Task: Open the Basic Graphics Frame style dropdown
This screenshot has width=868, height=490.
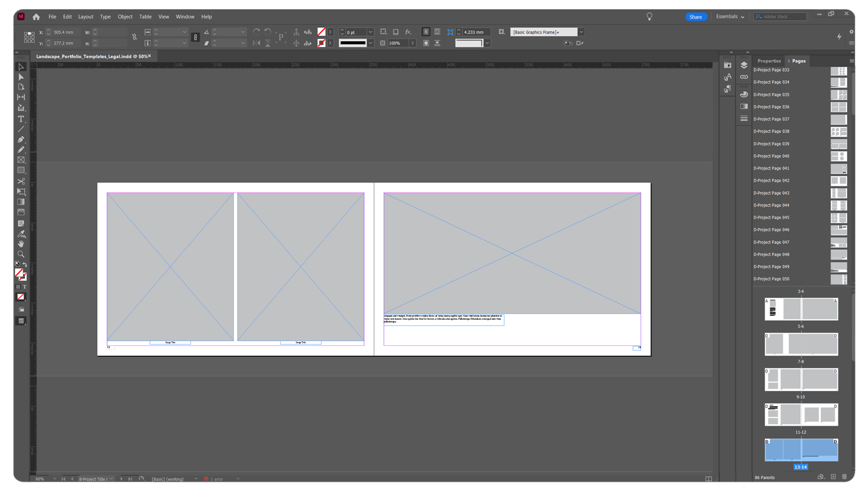Action: click(x=581, y=32)
